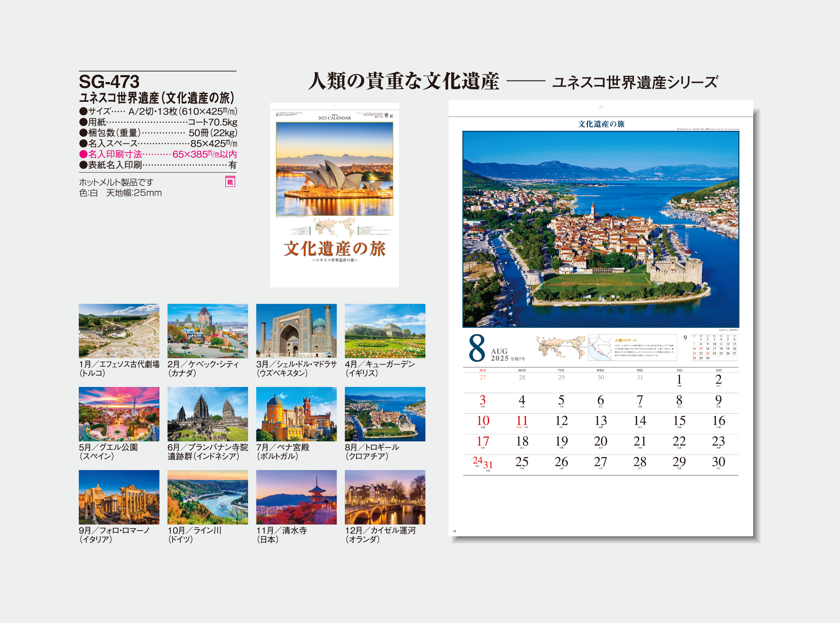840x623 pixels.
Task: Click the February Quebec City thumbnail
Action: click(x=207, y=331)
